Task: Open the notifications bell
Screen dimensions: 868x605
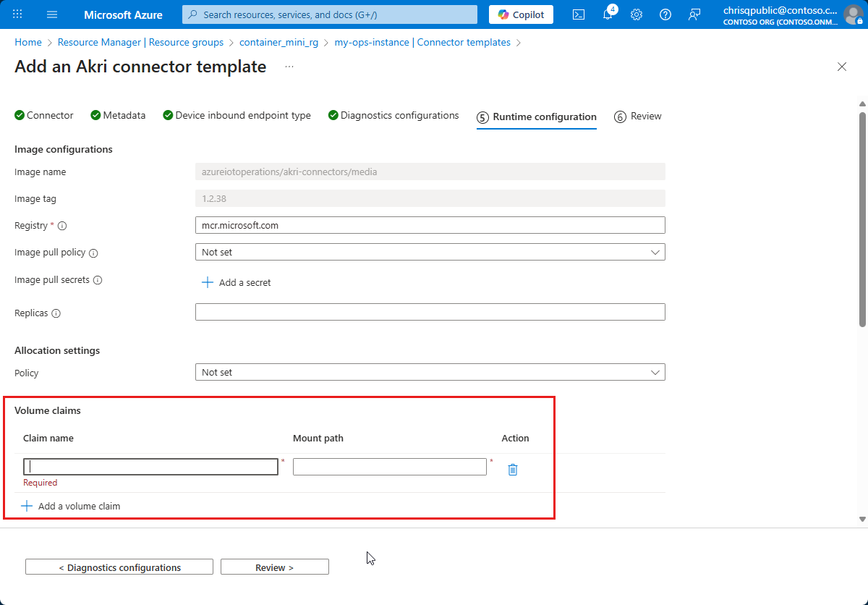Action: tap(608, 14)
